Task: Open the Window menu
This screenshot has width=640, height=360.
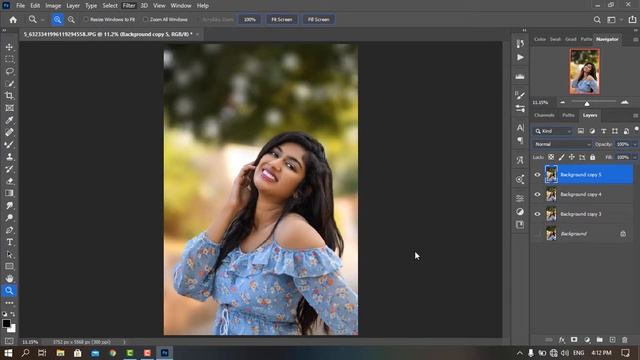Action: pyautogui.click(x=181, y=6)
